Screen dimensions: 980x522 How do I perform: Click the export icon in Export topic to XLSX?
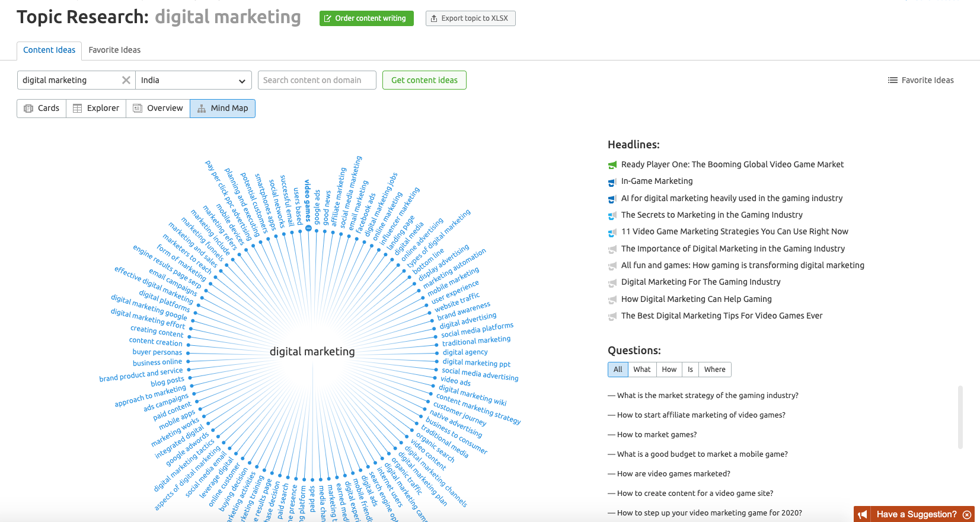434,18
